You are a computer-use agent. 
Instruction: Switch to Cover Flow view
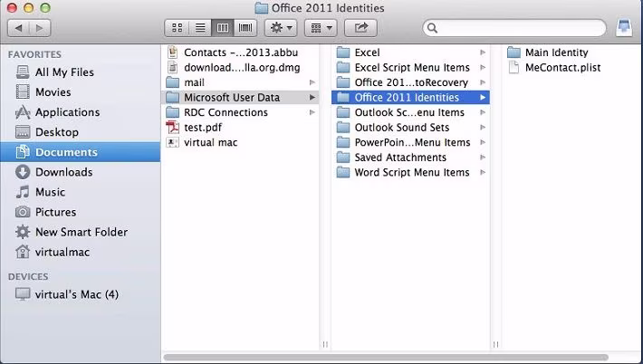(x=245, y=28)
